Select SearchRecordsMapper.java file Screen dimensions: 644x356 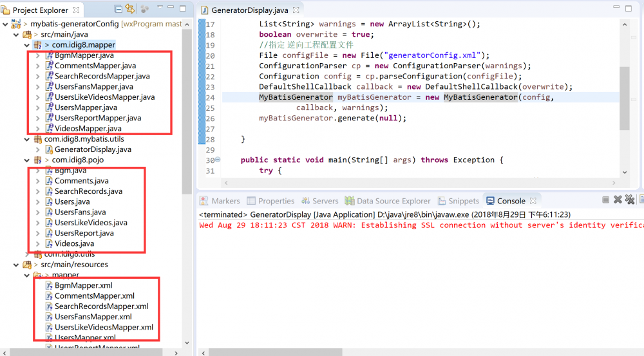[x=102, y=76]
